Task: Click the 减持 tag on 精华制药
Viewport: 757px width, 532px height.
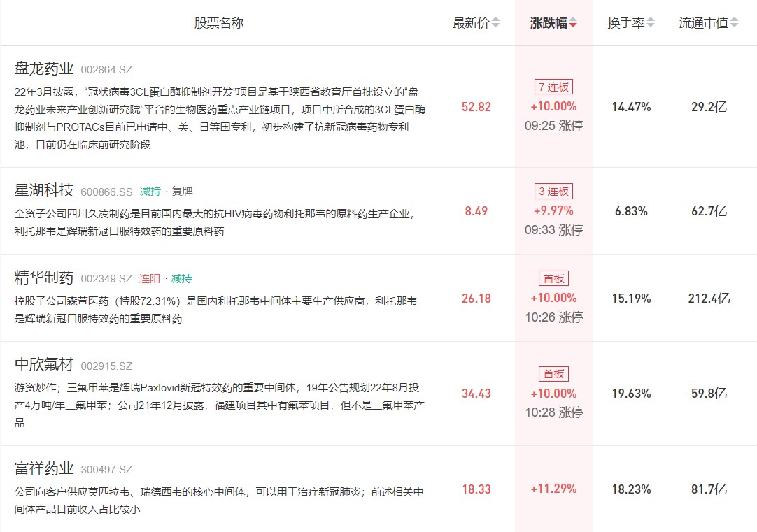Action: (x=182, y=279)
